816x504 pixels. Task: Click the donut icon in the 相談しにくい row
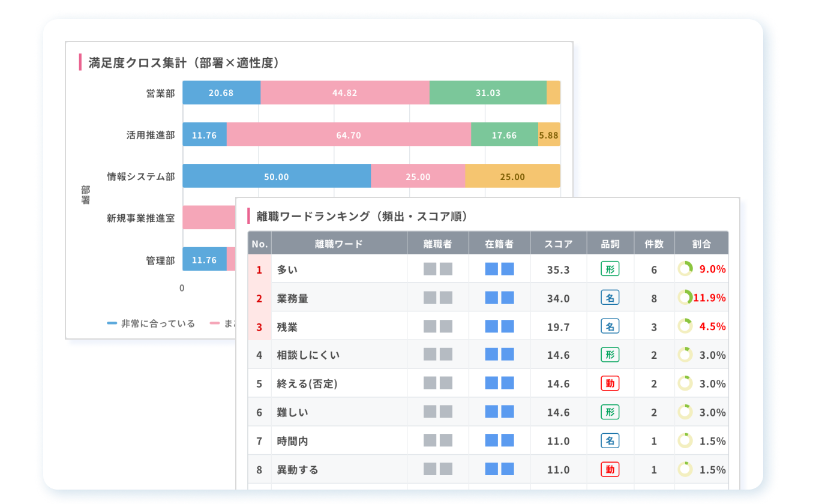coord(685,355)
